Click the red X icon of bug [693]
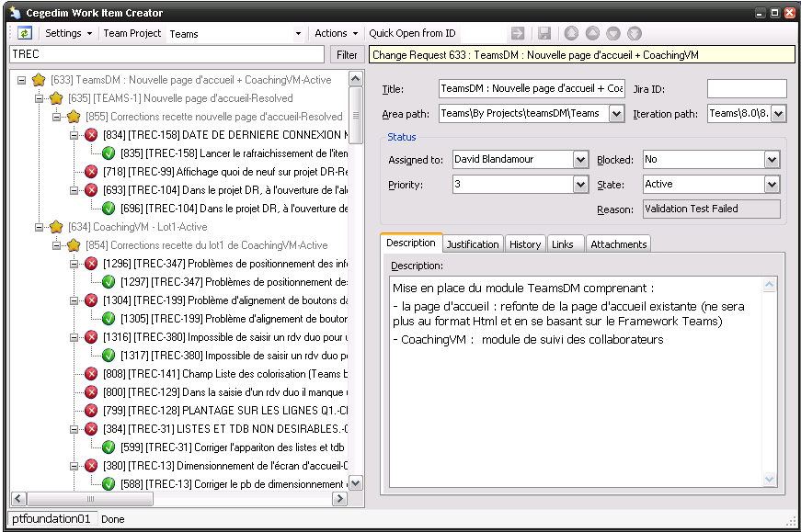This screenshot has width=801, height=532. pos(91,190)
